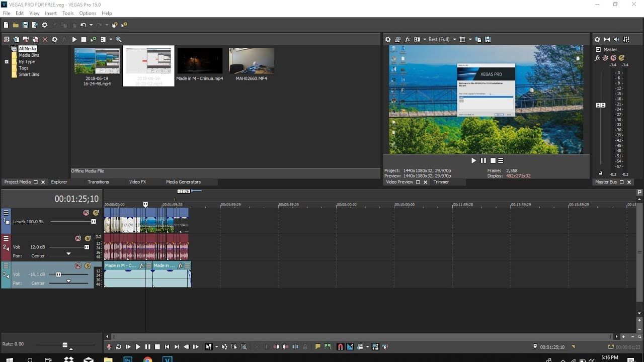Switch to the Trimmer tab
This screenshot has height=362, width=644.
coord(441,182)
